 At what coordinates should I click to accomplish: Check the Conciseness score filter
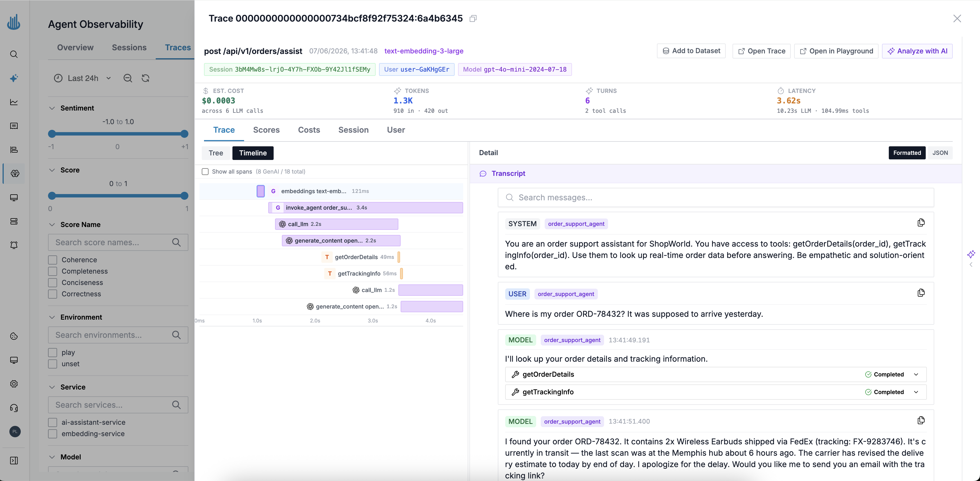[53, 283]
